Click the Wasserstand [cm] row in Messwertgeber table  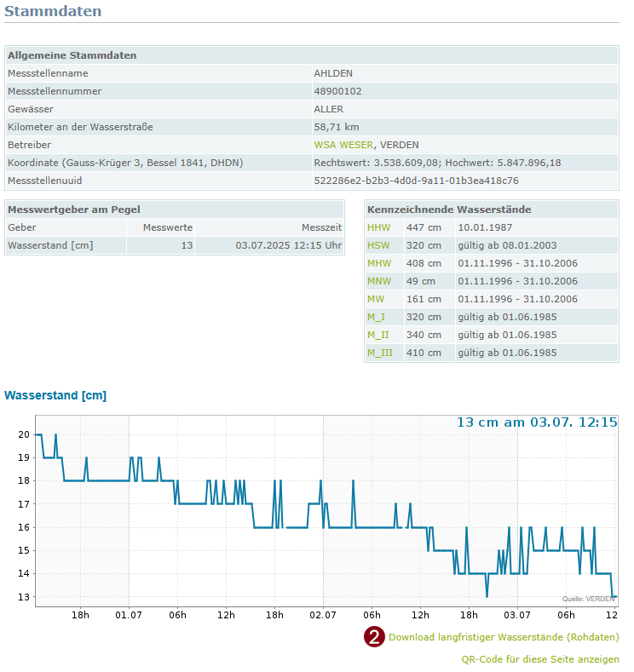50,245
